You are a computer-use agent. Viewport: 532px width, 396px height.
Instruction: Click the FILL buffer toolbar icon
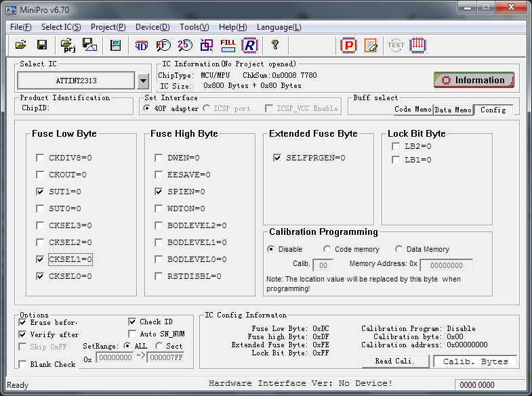click(228, 45)
